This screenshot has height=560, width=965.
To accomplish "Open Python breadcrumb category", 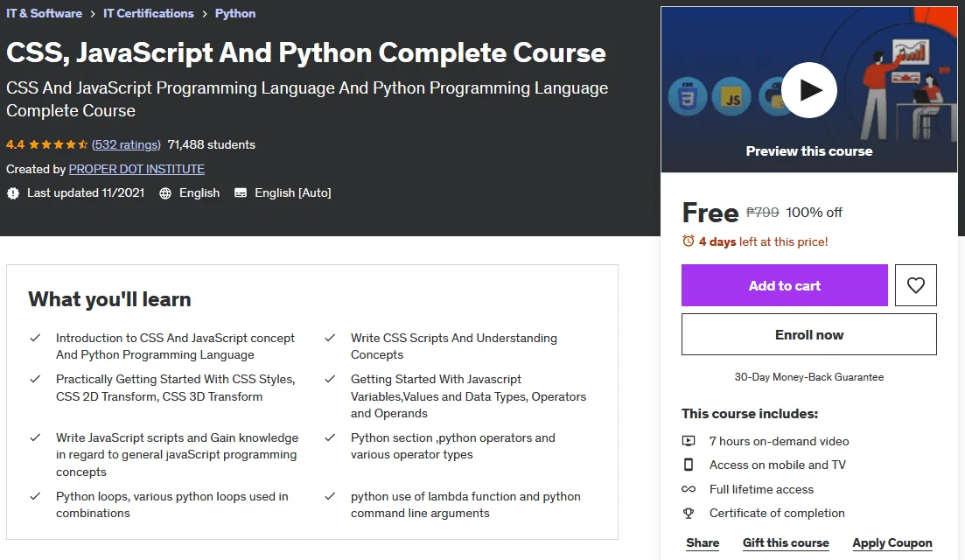I will pos(235,13).
